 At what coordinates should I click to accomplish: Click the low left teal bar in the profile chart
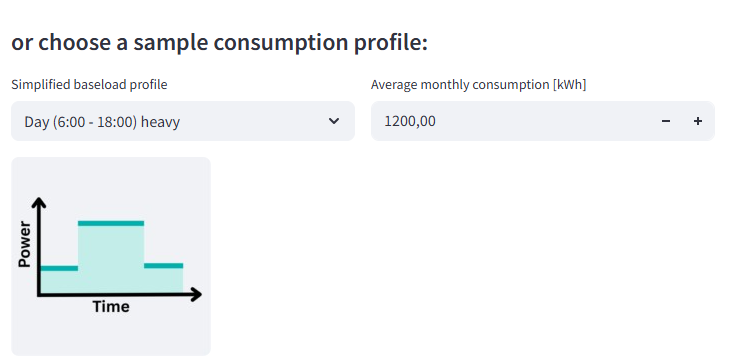click(x=59, y=269)
